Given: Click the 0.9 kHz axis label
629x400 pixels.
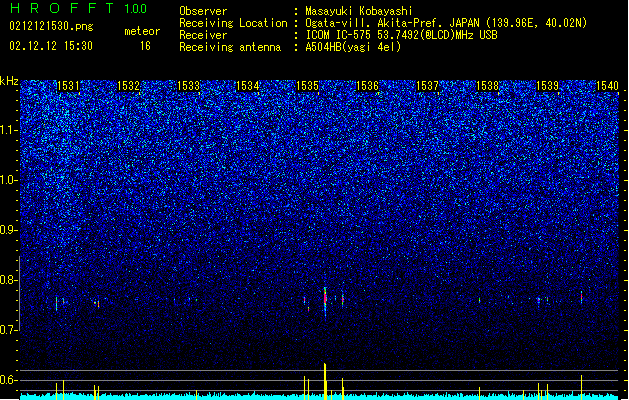Looking at the screenshot, I should (9, 230).
